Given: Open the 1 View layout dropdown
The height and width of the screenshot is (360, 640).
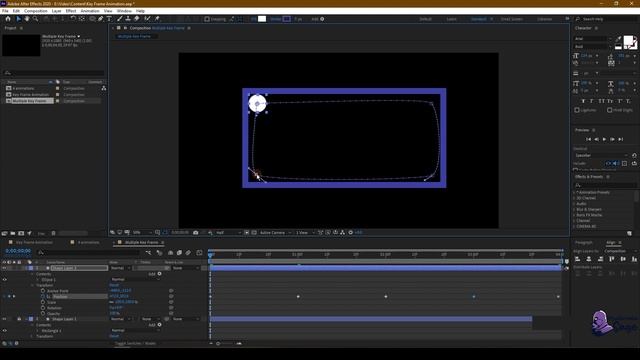Looking at the screenshot, I should 305,233.
